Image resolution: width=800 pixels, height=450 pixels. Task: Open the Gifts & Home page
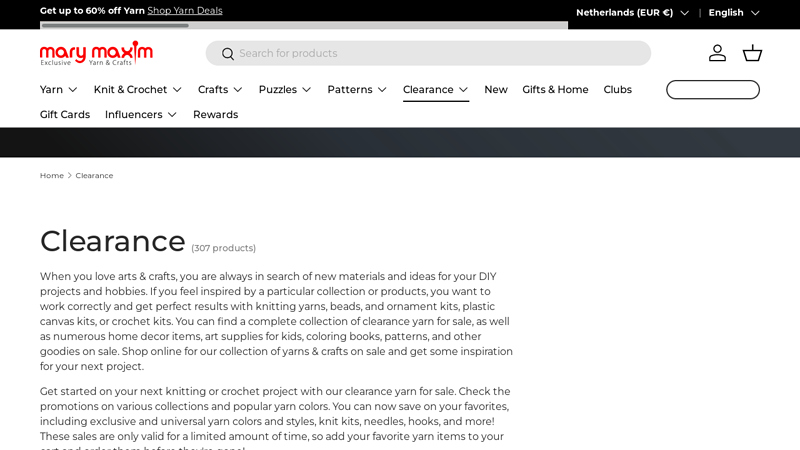[x=555, y=90]
